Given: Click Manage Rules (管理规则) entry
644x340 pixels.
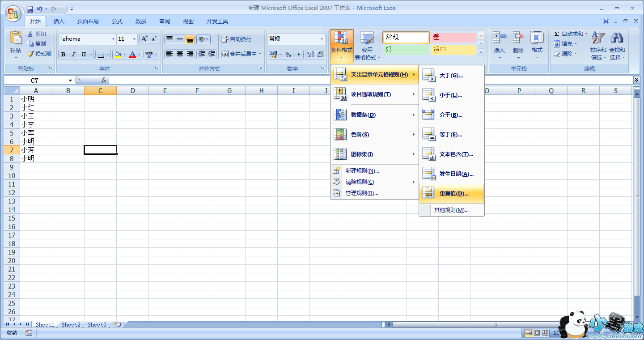Looking at the screenshot, I should point(362,193).
